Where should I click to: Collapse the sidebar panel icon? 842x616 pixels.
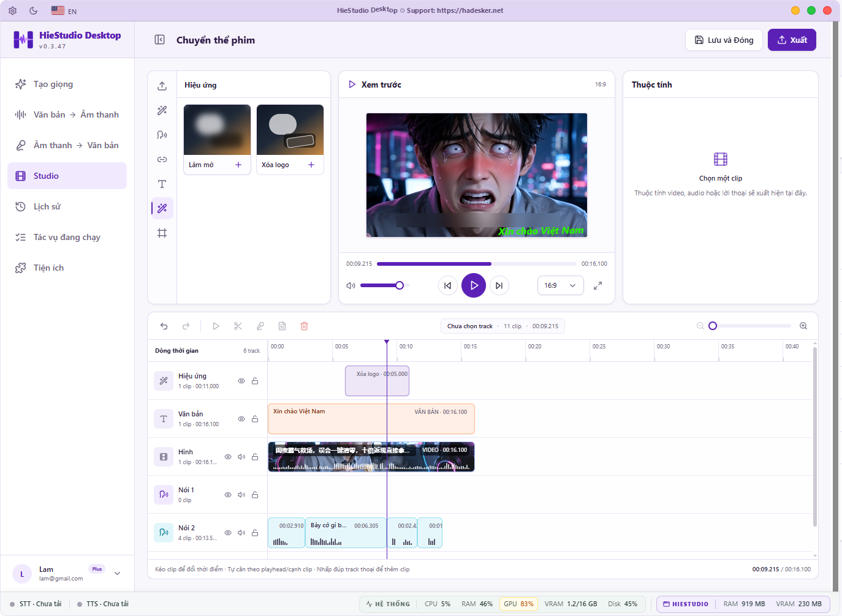click(x=160, y=40)
